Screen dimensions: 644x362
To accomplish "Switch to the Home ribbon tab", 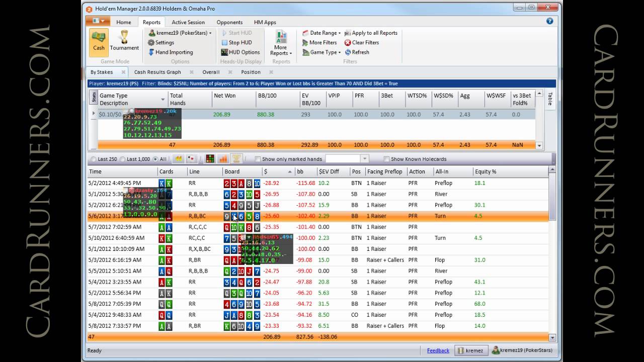I will [x=124, y=22].
